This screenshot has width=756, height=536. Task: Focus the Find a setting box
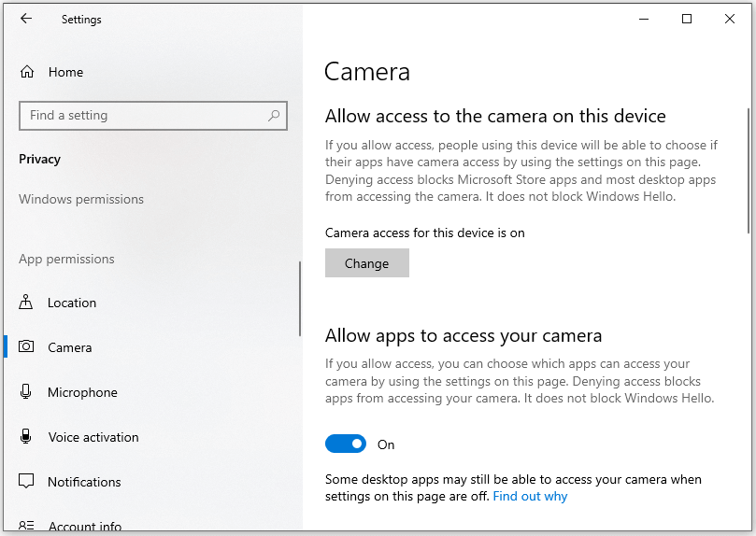tap(153, 116)
